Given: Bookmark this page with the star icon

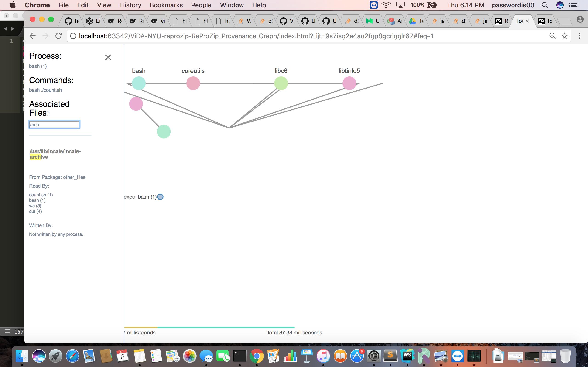Looking at the screenshot, I should pyautogui.click(x=565, y=36).
